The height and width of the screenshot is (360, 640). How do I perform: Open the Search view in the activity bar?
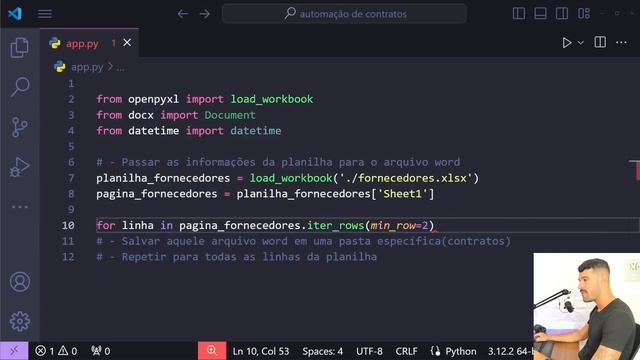(20, 87)
